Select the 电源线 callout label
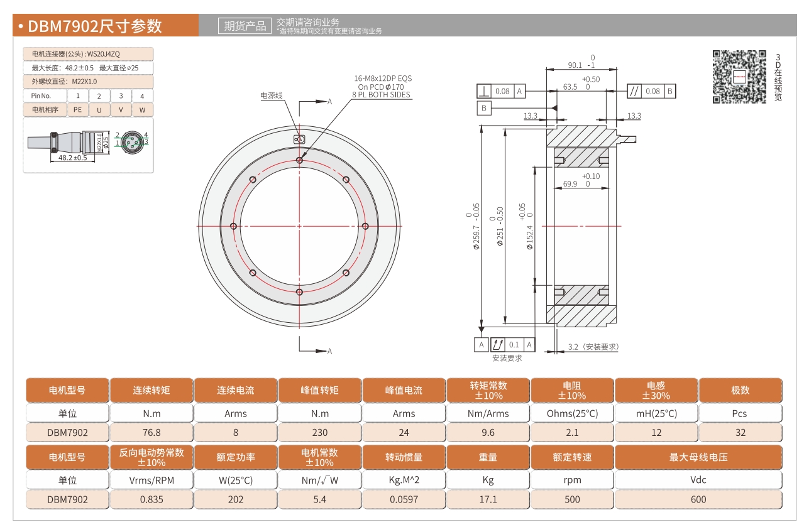The width and height of the screenshot is (804, 532). point(272,95)
